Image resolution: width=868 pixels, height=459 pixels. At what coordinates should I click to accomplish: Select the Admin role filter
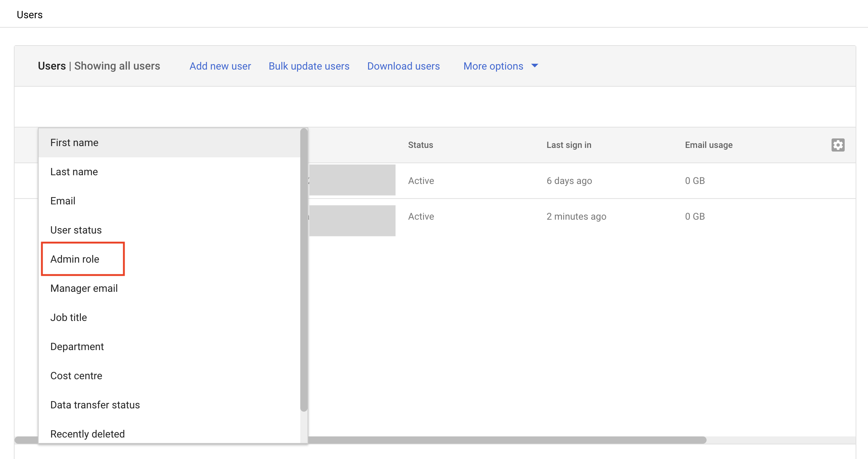tap(75, 259)
